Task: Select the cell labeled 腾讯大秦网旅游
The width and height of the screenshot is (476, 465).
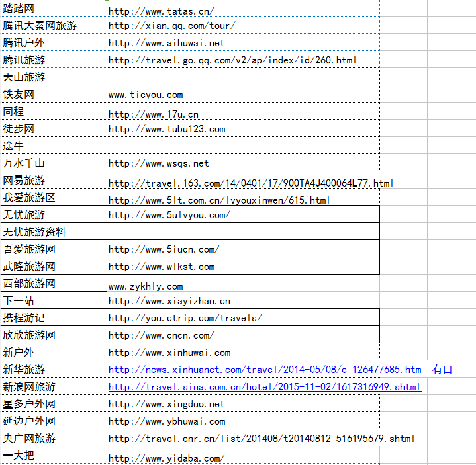Action: tap(54, 25)
